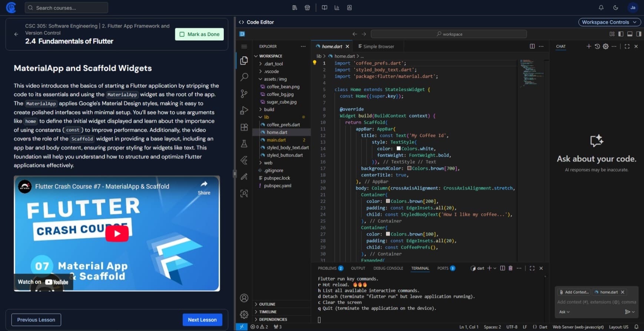Maximize the chat panel
This screenshot has height=331, width=644.
coord(627,46)
